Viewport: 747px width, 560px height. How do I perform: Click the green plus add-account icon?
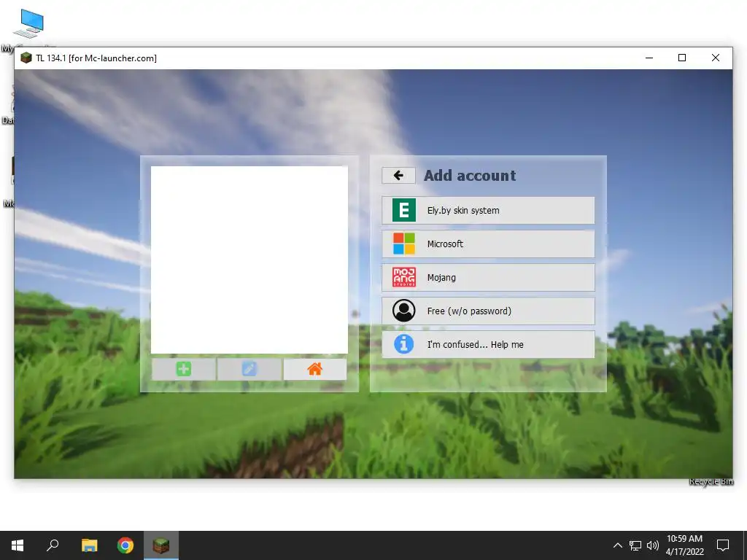(183, 369)
